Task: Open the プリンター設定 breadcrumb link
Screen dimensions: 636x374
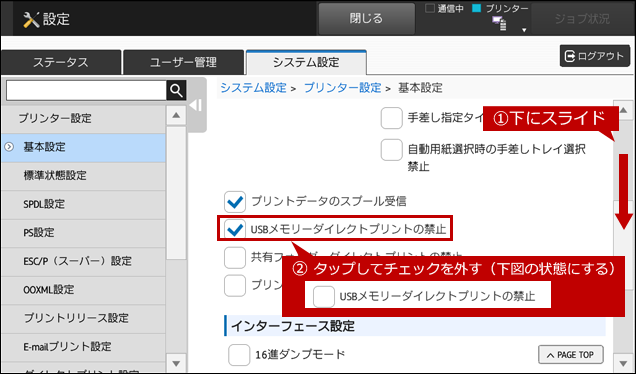Action: [342, 88]
